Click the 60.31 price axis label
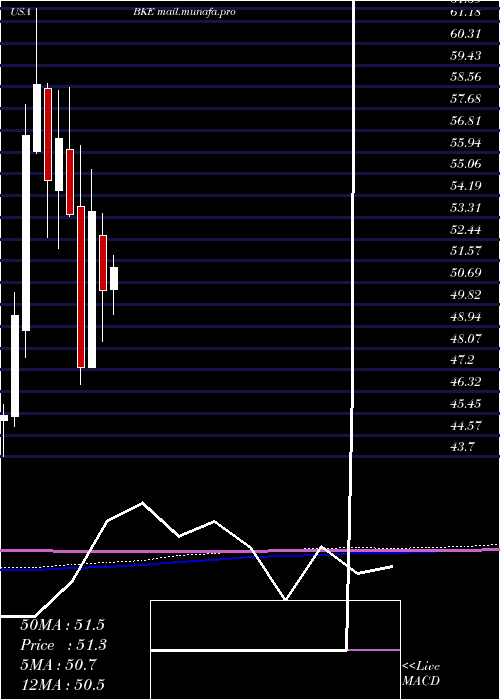 [x=466, y=33]
